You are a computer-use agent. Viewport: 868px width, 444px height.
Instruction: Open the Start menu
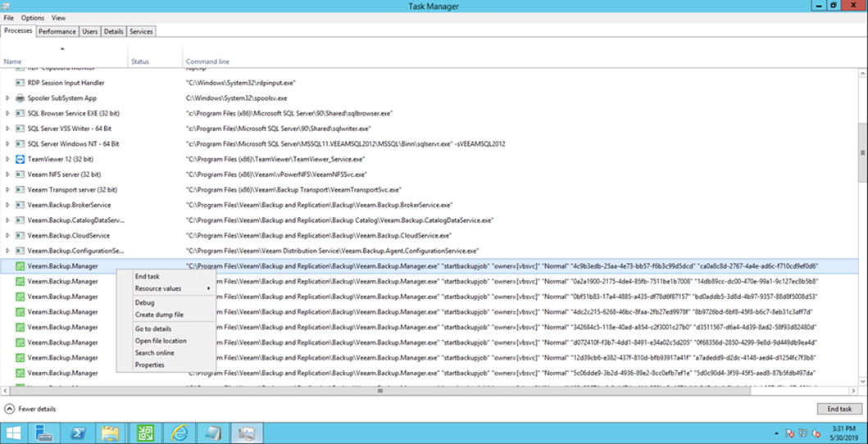pos(14,433)
